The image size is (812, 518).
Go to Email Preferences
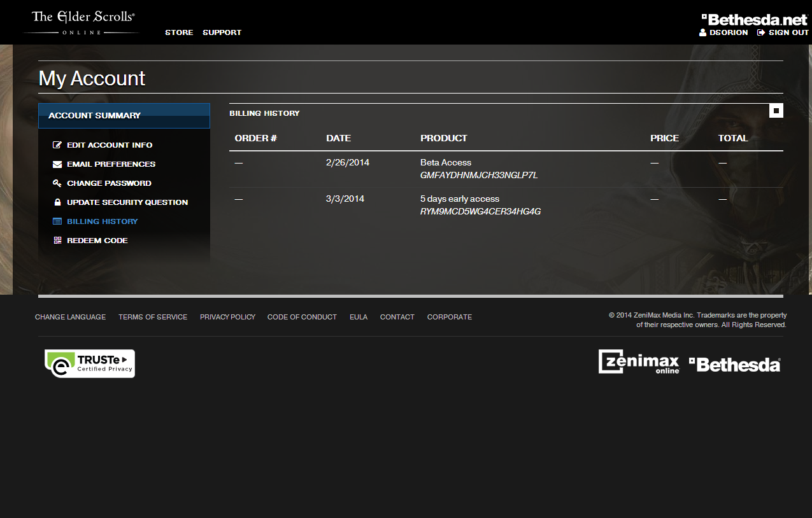click(x=111, y=164)
